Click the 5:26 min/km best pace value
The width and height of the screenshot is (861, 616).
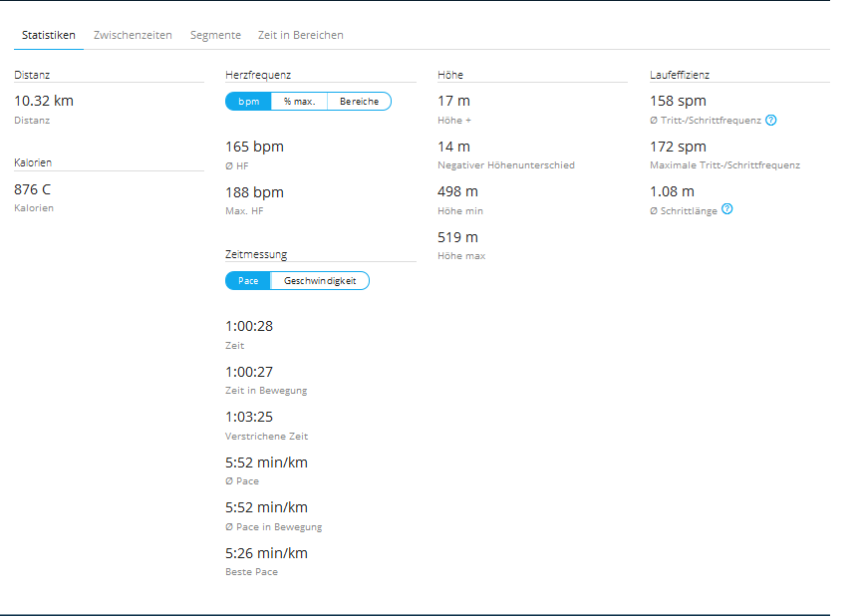click(266, 553)
